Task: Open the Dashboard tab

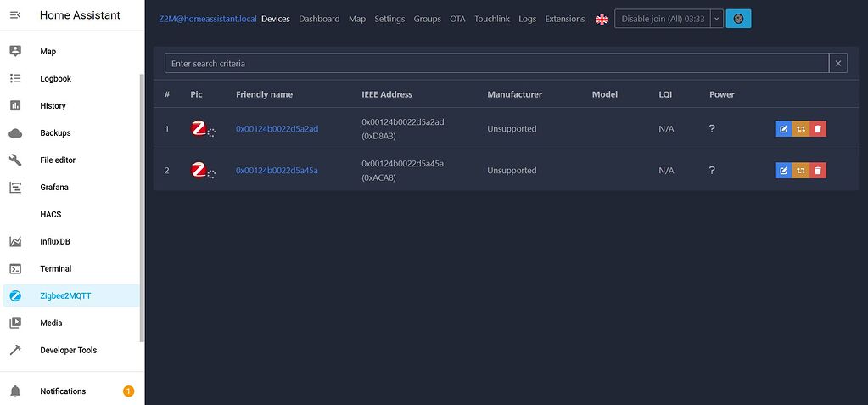Action: 319,19
